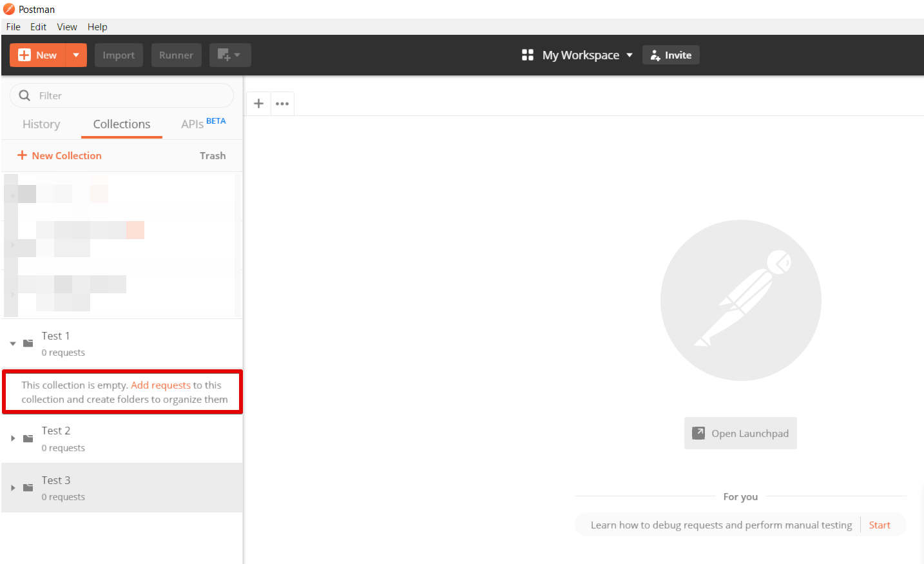
Task: Create a New Collection
Action: click(x=59, y=155)
